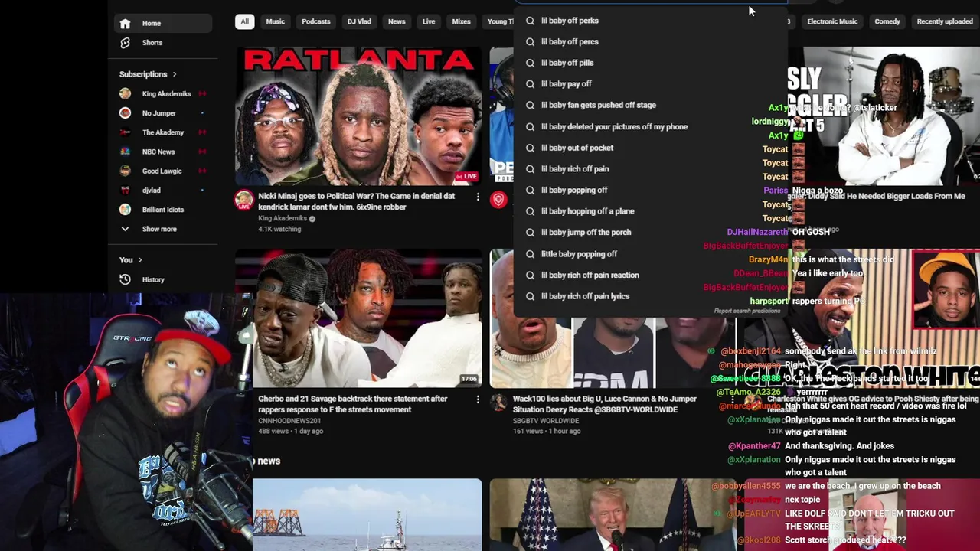Open The Akademy channel icon in subscriptions

pos(126,132)
